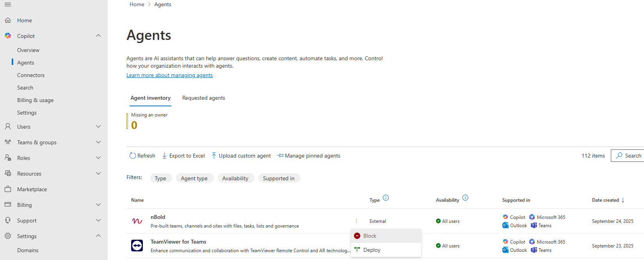Click the nBold agent logo icon

pos(137,221)
